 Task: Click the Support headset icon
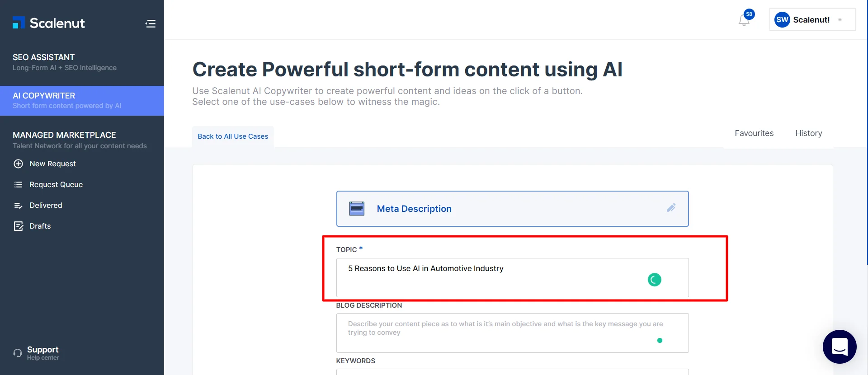18,353
